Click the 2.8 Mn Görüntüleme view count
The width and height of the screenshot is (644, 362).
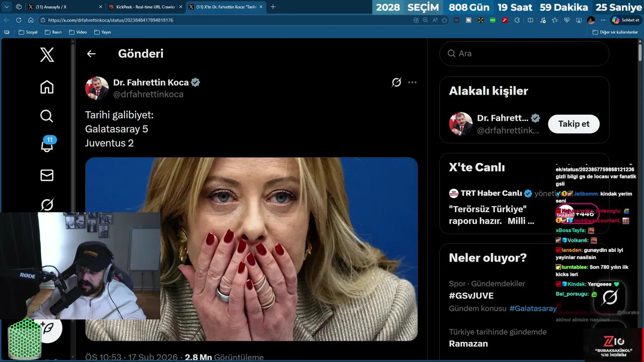pyautogui.click(x=224, y=357)
